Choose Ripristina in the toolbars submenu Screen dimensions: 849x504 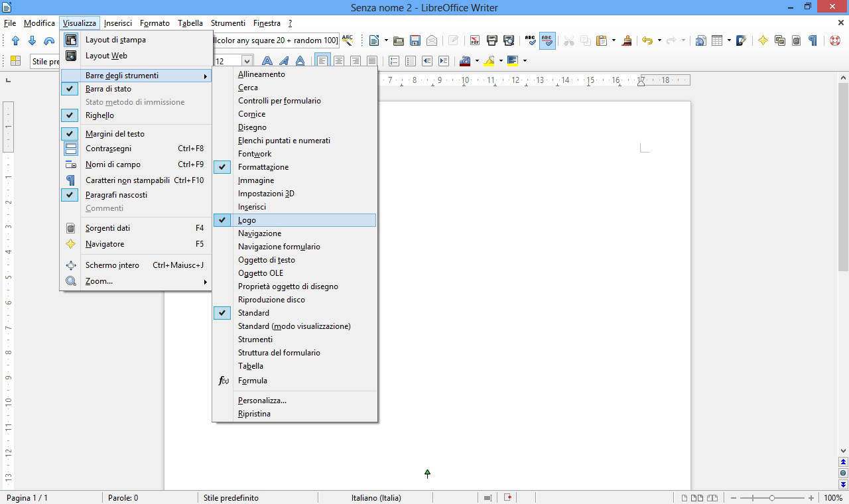pyautogui.click(x=254, y=414)
